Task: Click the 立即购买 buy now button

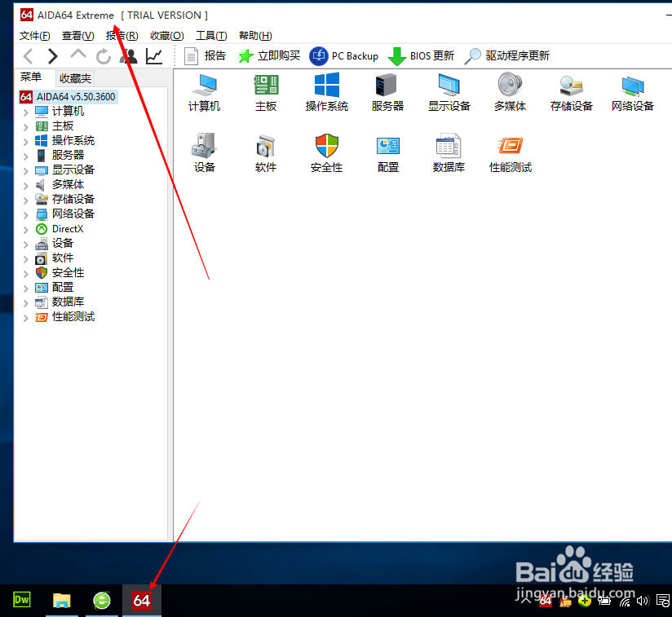Action: point(269,56)
